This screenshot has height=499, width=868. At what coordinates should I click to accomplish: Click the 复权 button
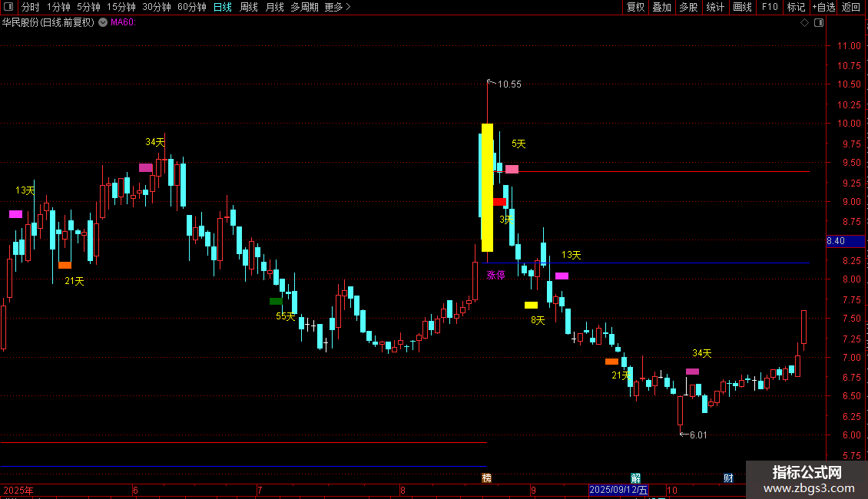635,7
